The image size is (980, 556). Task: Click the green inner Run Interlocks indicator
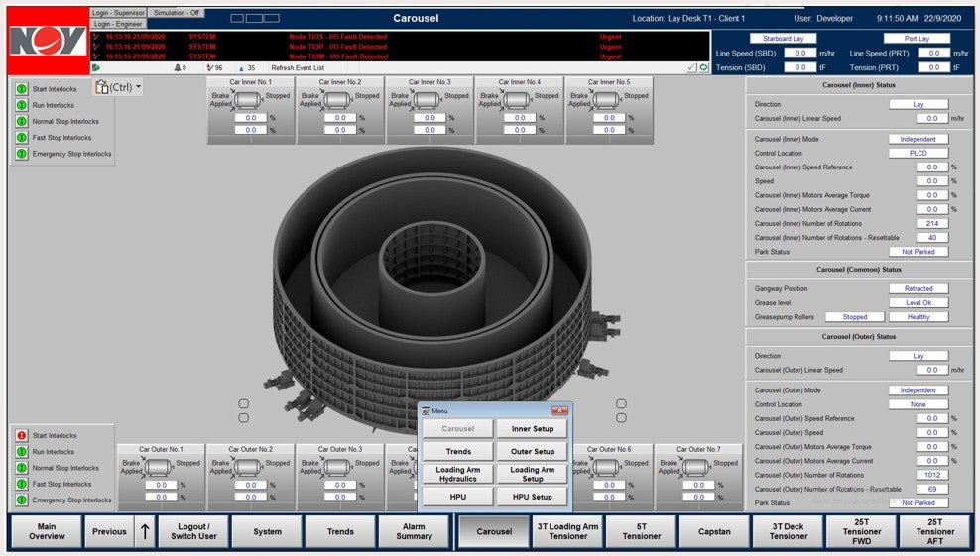(x=21, y=105)
